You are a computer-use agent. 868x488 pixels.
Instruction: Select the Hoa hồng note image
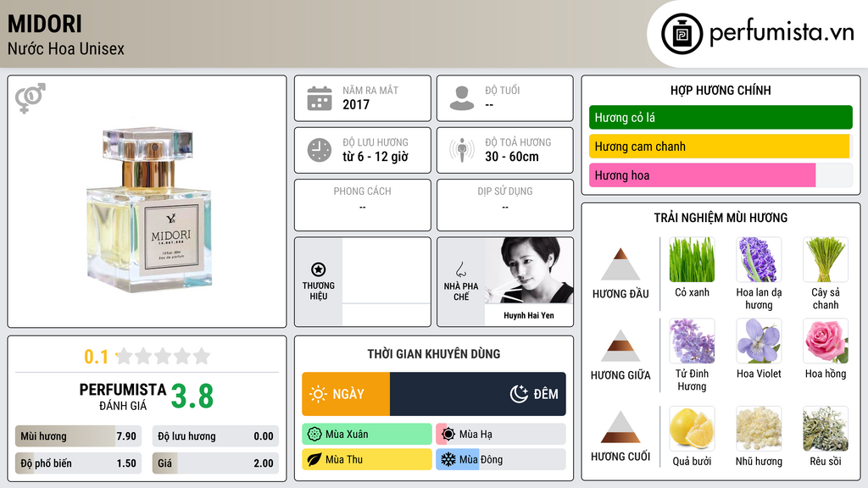(826, 341)
